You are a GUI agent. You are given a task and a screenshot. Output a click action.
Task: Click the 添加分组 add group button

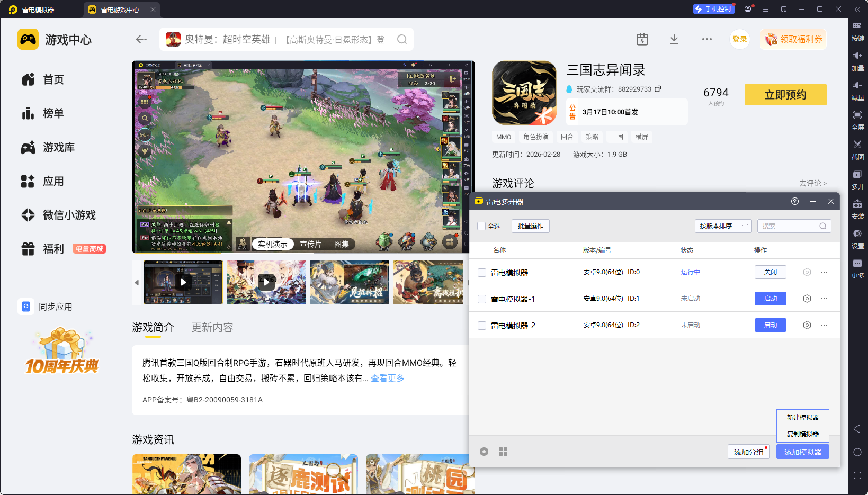pyautogui.click(x=749, y=452)
